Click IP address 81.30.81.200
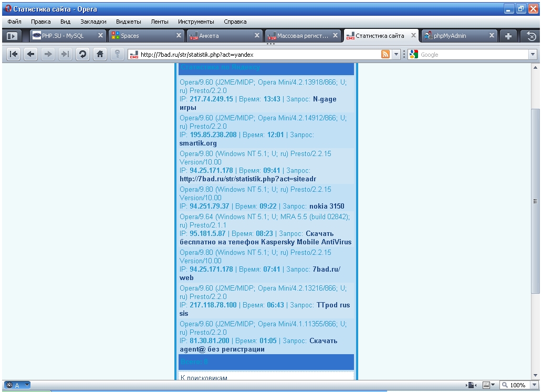 click(x=210, y=341)
